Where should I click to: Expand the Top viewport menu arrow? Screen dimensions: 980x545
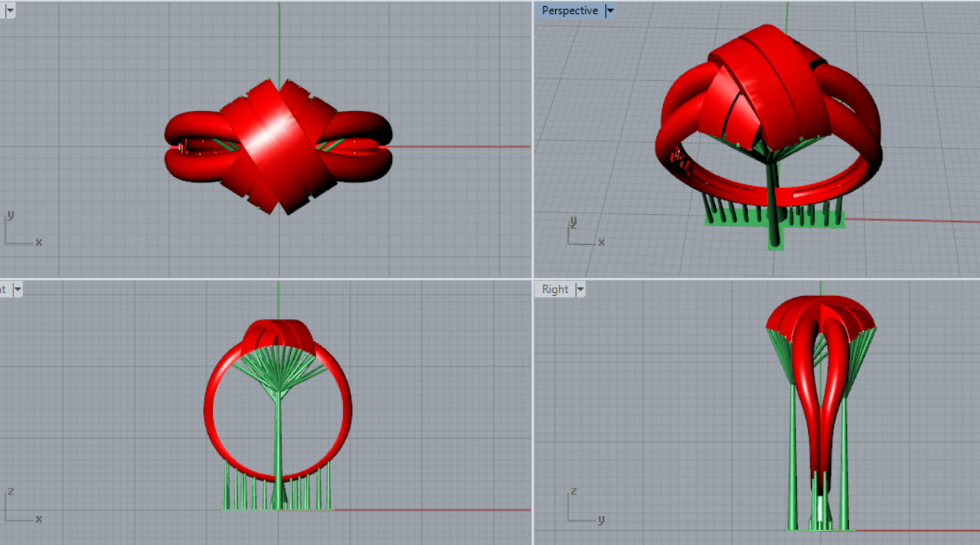coord(10,11)
